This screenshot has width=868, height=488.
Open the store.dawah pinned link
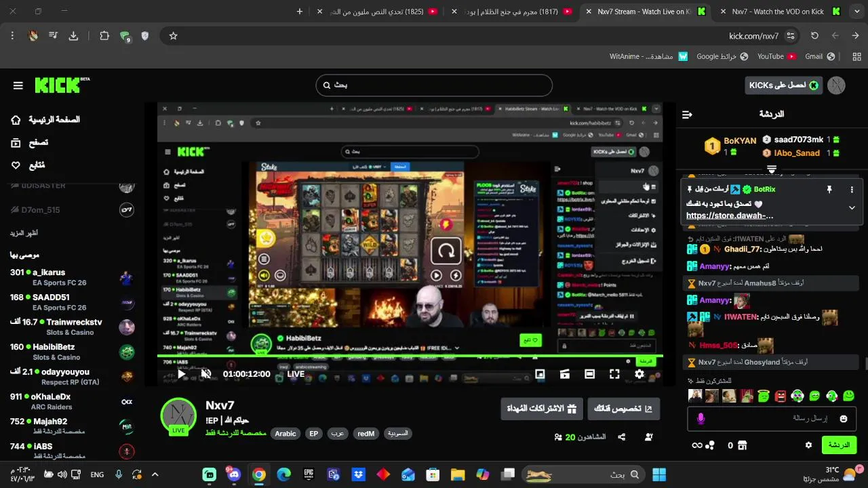730,216
